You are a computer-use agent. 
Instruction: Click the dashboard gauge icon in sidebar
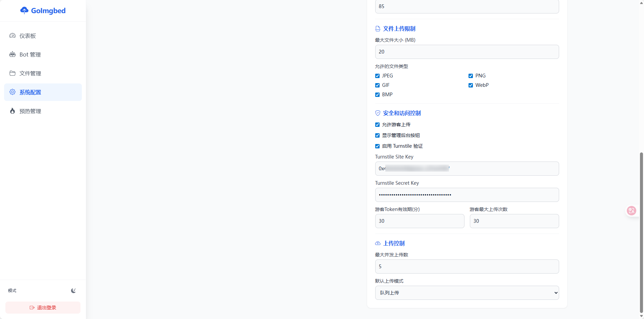(x=12, y=36)
